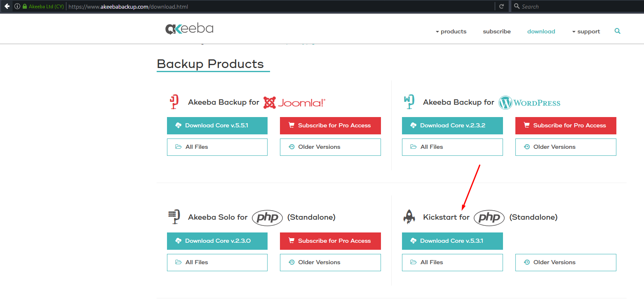View Older Versions for Akeeba Backup WordPress
644x305 pixels.
pos(566,147)
